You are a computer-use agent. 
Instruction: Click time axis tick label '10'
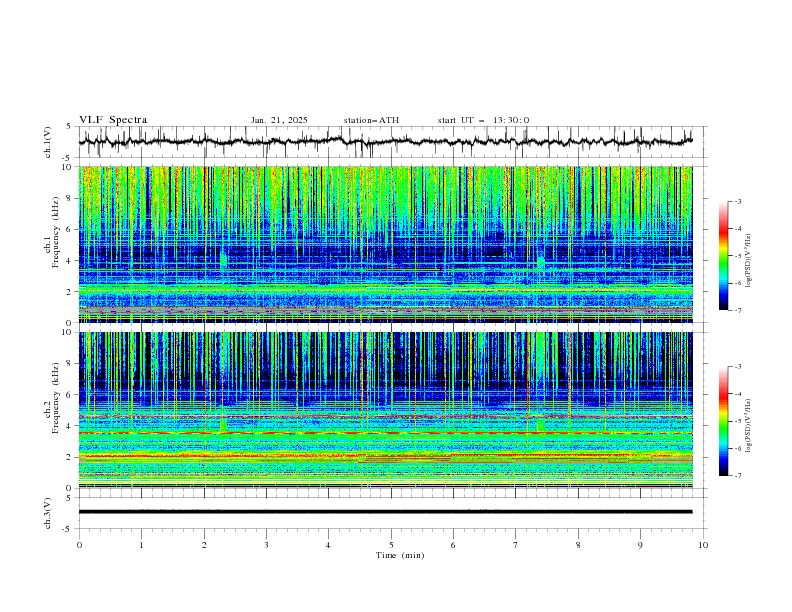(703, 545)
